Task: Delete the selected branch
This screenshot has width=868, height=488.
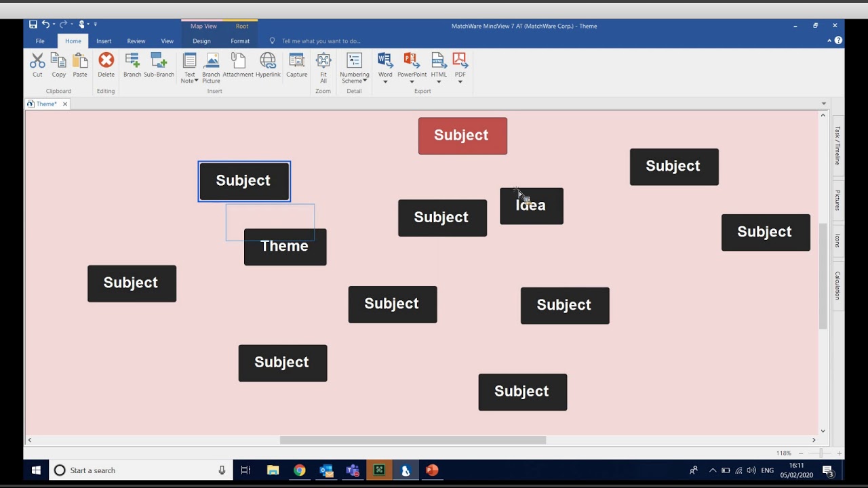Action: [106, 66]
